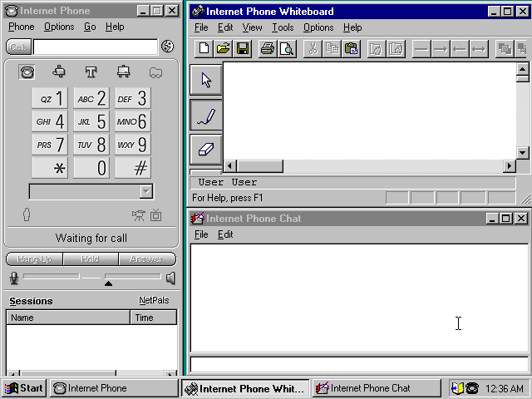This screenshot has height=399, width=532.
Task: Select the left-arrow line style button
Action: 460,50
